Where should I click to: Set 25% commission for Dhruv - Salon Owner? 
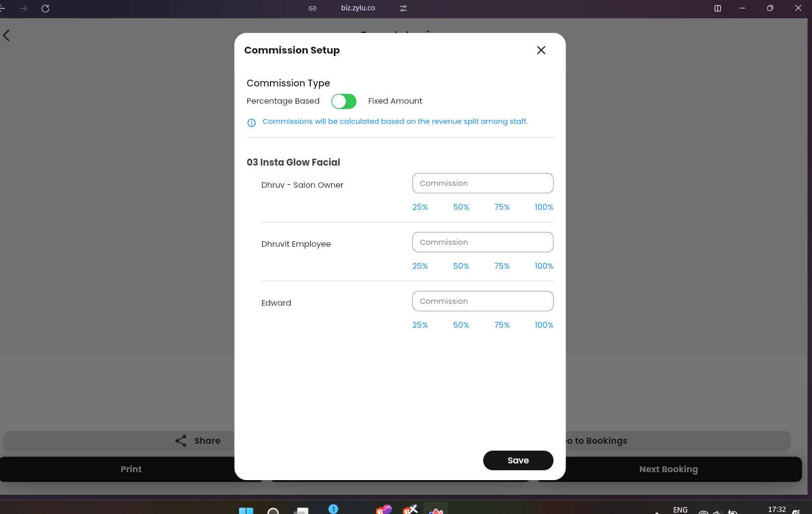[x=420, y=207]
